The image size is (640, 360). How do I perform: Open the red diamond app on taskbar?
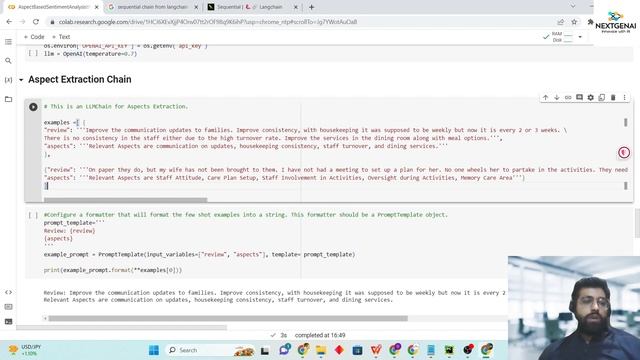click(339, 350)
